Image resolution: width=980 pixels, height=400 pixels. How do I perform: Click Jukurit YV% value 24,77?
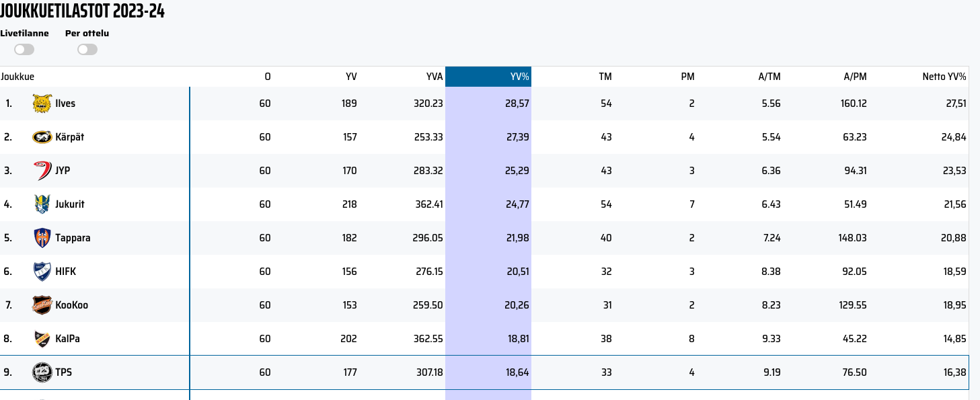coord(518,204)
